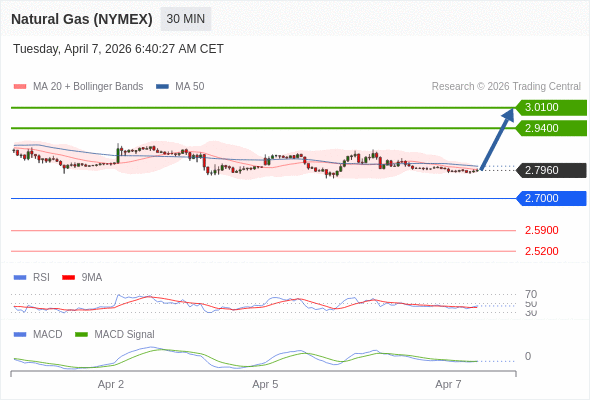The image size is (590, 400).
Task: Click the Tuesday, April 7, 2026 timestamp
Action: pyautogui.click(x=118, y=49)
